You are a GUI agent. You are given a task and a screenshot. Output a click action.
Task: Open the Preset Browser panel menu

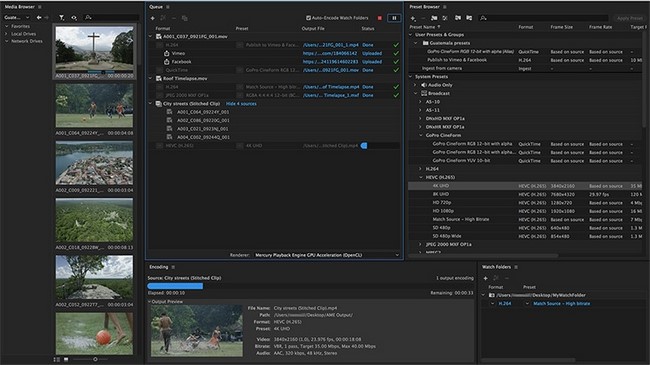tap(445, 7)
